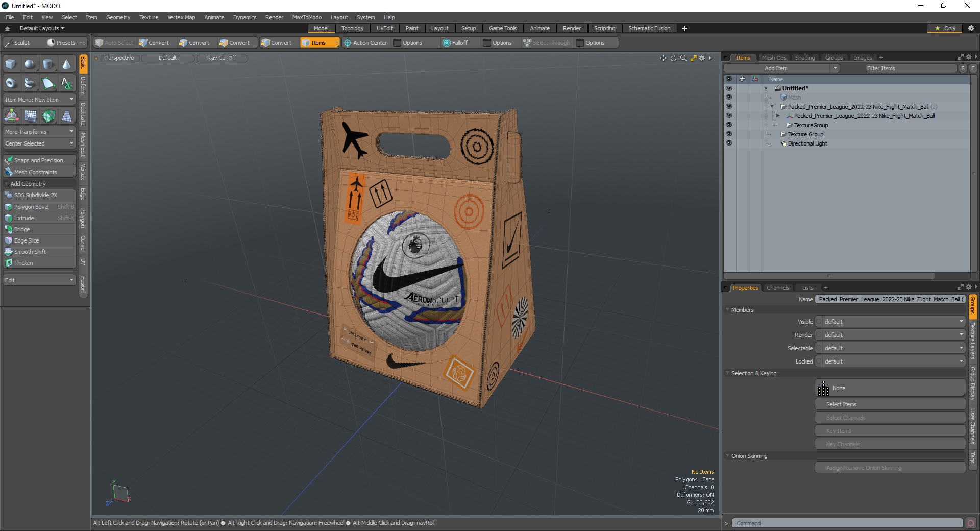Open the Geometry menu
Image resolution: width=980 pixels, height=531 pixels.
pyautogui.click(x=118, y=17)
